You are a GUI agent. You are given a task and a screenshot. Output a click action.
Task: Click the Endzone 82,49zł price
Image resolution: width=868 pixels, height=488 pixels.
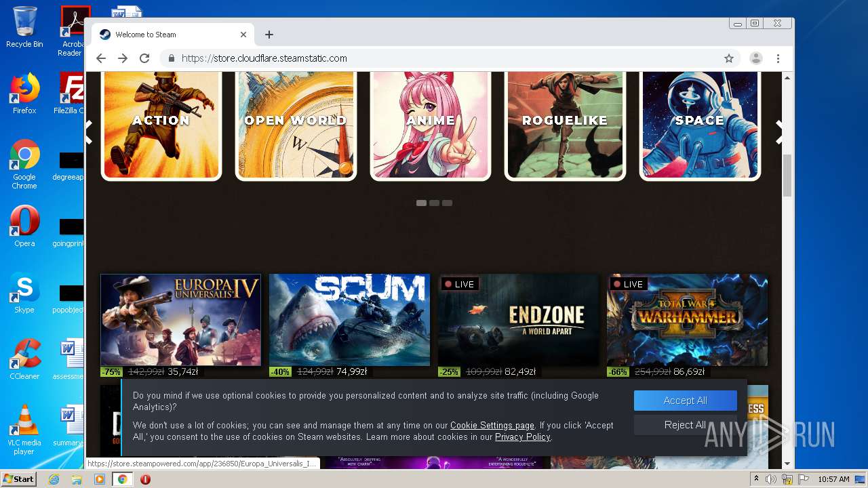520,371
